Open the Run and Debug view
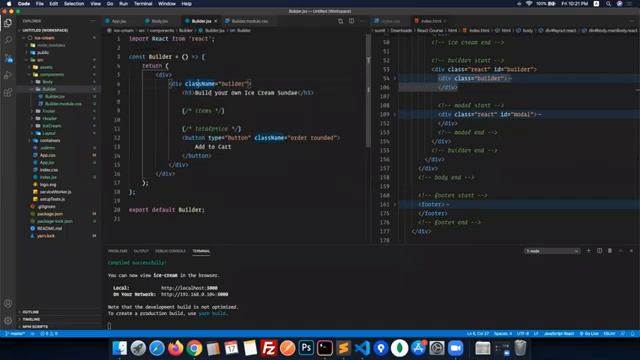The width and height of the screenshot is (640, 360). 8,75
